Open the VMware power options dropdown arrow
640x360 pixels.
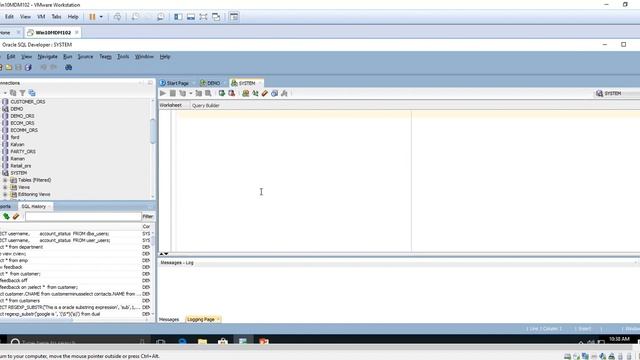coord(101,17)
